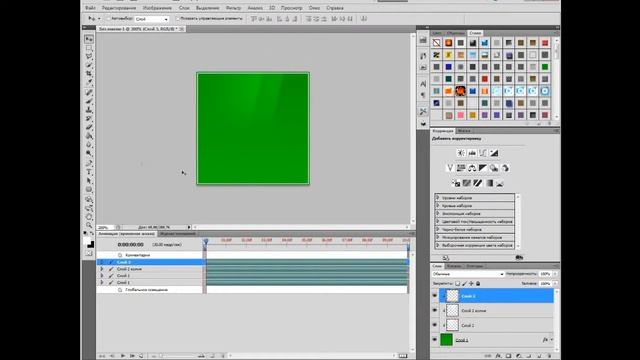
Task: Select the Crop tool
Action: [89, 73]
